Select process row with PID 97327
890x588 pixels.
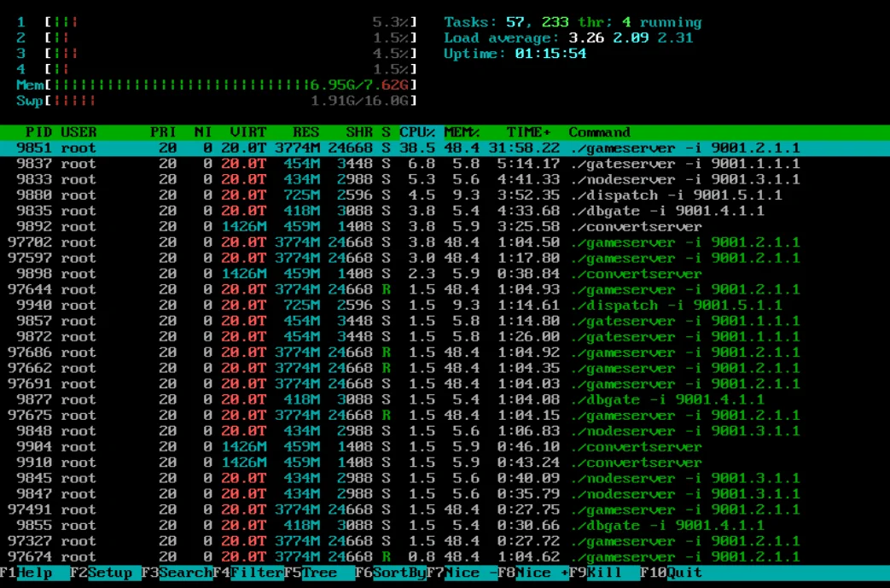click(445, 541)
